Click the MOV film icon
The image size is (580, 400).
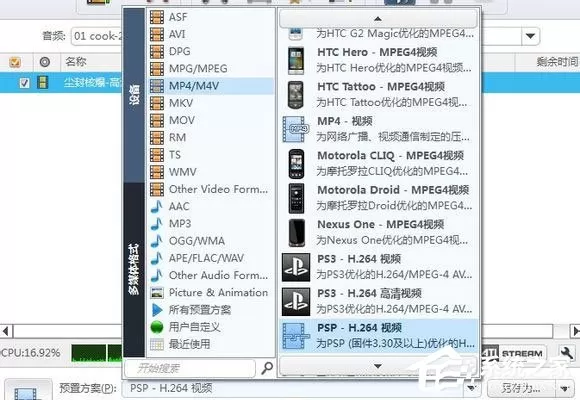click(x=157, y=120)
